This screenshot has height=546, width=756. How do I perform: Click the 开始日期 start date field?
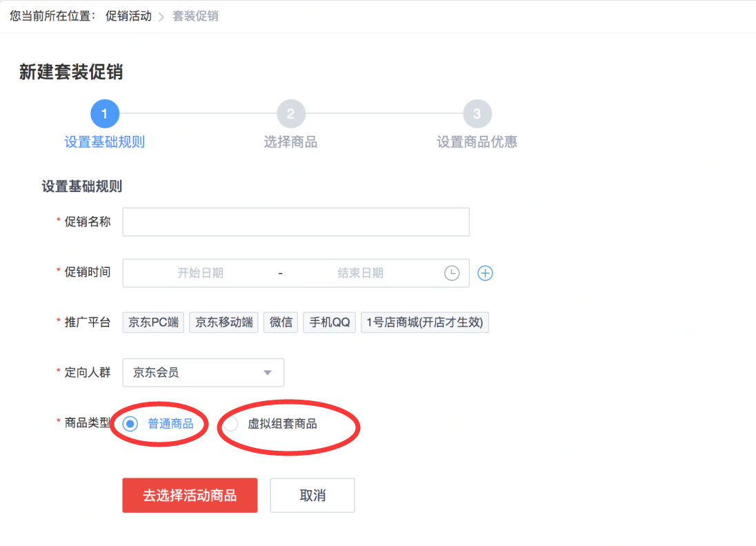201,273
